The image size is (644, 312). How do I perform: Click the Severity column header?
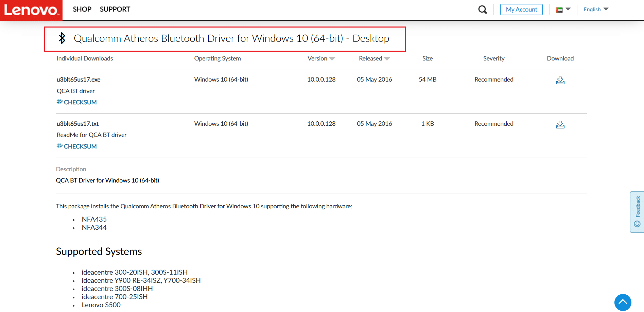[x=494, y=58]
